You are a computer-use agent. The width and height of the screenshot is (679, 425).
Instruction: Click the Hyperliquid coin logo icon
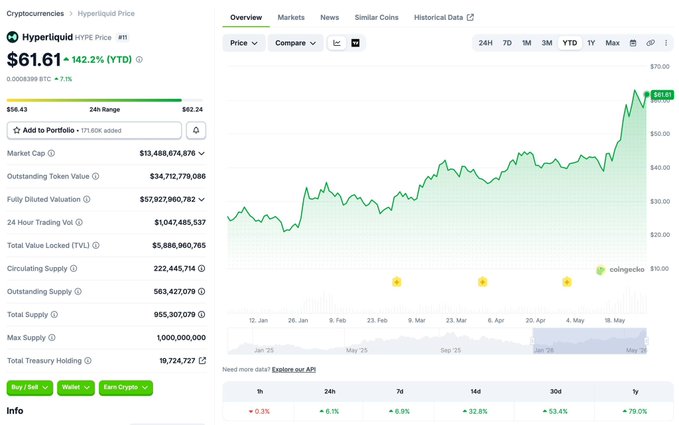12,37
